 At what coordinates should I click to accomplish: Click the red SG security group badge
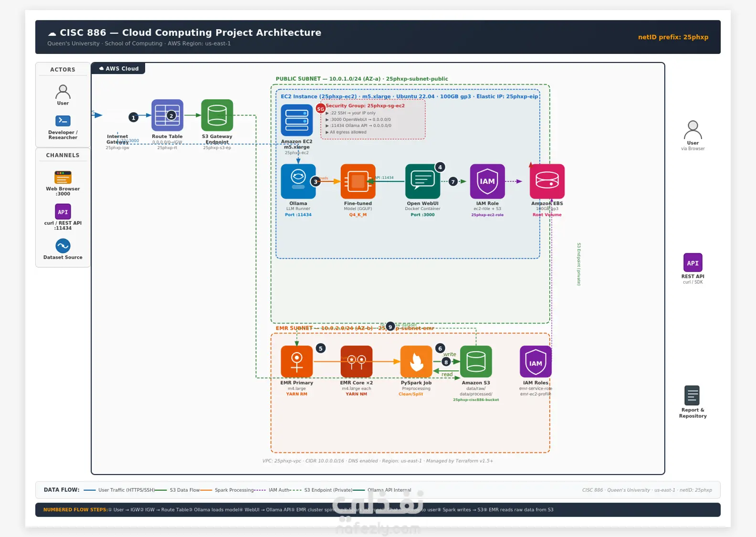tap(321, 109)
